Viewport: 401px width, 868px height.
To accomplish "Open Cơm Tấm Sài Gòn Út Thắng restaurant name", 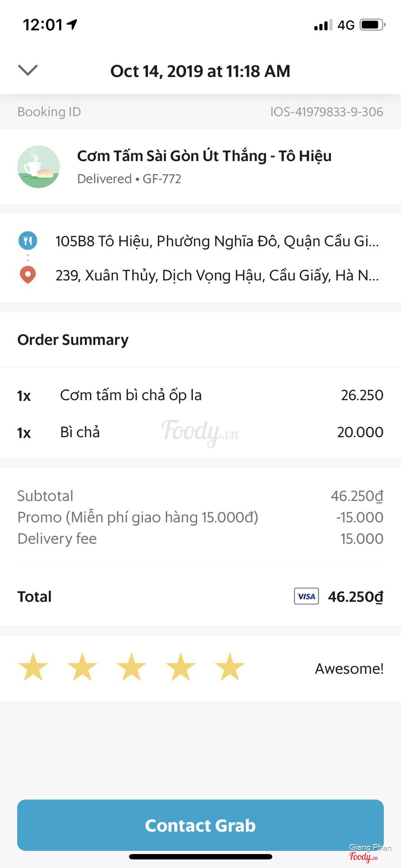I will pyautogui.click(x=204, y=156).
